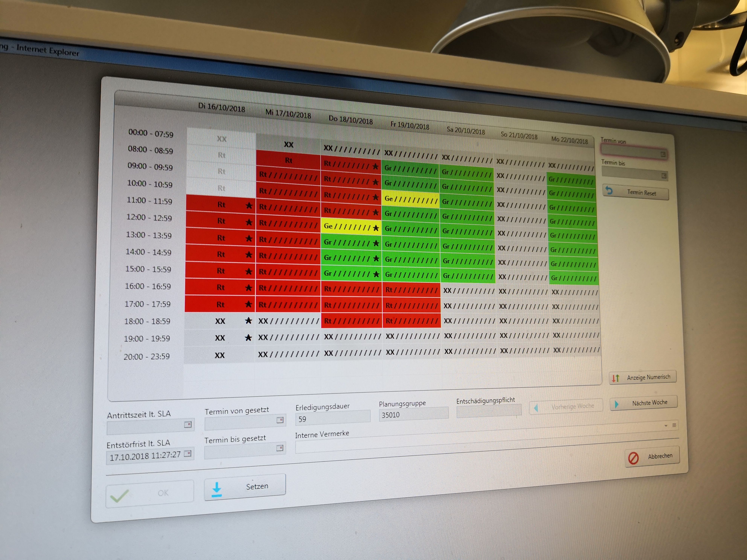Image resolution: width=747 pixels, height=560 pixels.
Task: Click star in Di 16/10 11:00 slot
Action: (249, 205)
